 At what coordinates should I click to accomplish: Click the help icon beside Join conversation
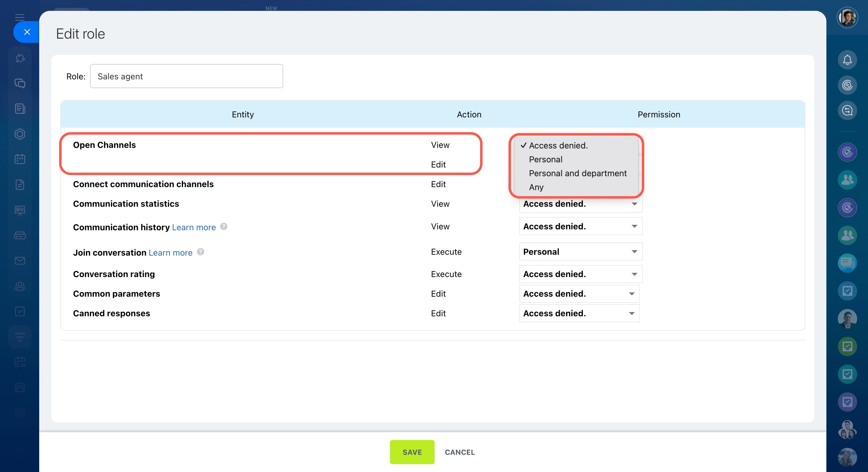pos(201,252)
